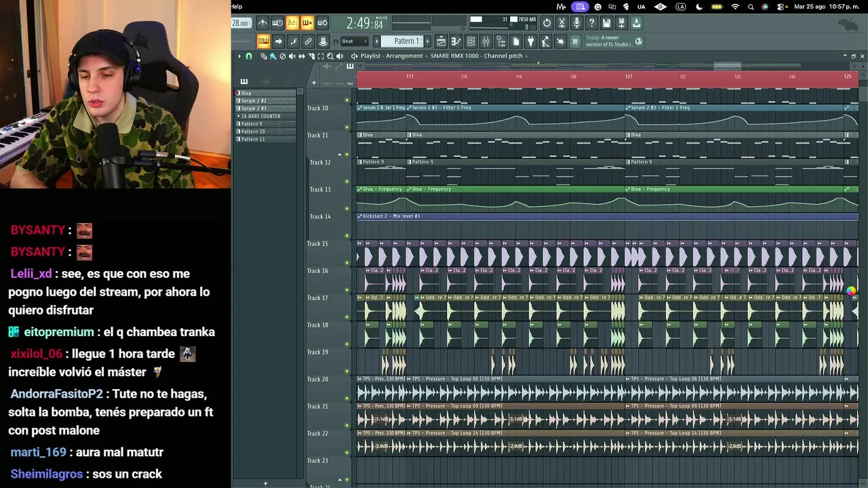Click the link/chain icon in the toolbar
Image resolution: width=868 pixels, height=488 pixels.
tap(308, 41)
